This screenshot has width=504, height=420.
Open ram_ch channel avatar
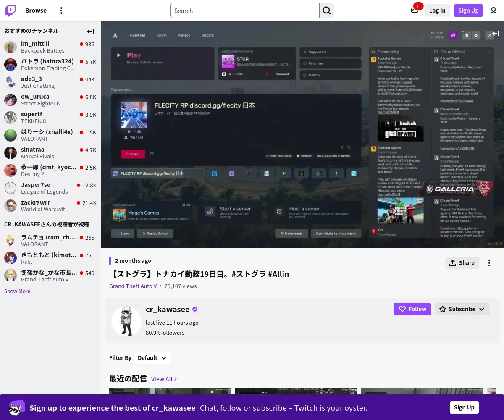pyautogui.click(x=10, y=241)
